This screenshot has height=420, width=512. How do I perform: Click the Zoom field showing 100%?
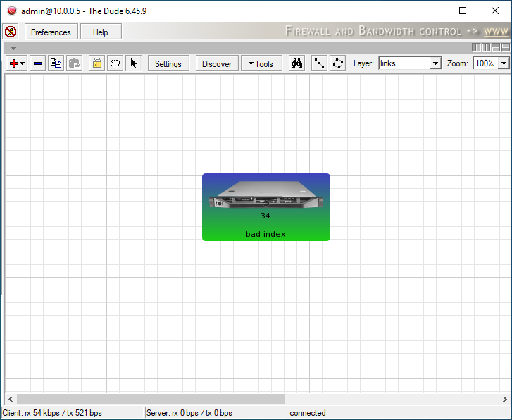pyautogui.click(x=485, y=63)
